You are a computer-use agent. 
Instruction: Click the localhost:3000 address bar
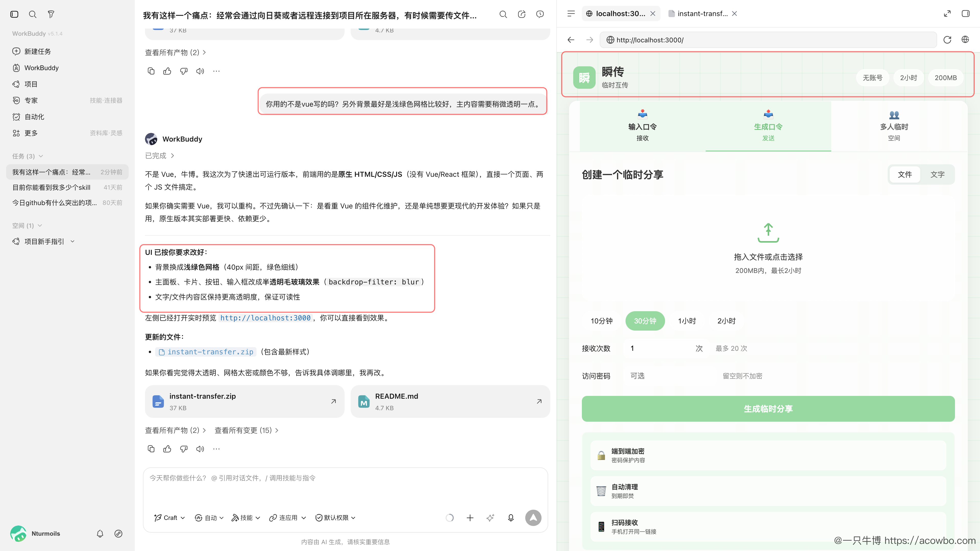[768, 40]
